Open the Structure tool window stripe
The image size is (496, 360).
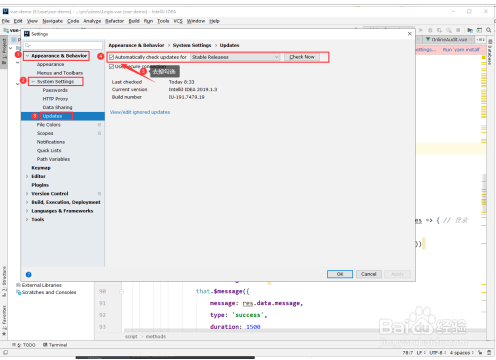[x=4, y=282]
